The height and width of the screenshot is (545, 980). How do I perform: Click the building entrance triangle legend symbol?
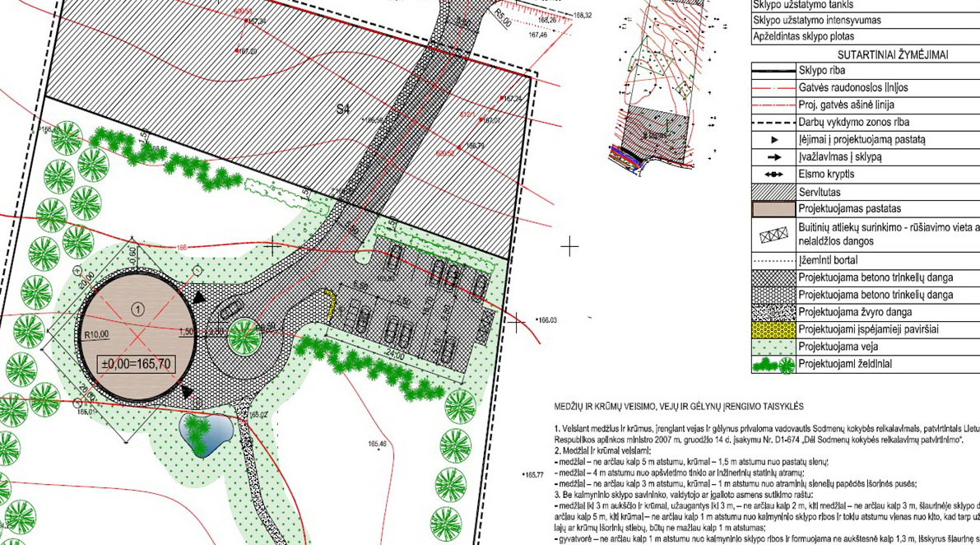(773, 141)
